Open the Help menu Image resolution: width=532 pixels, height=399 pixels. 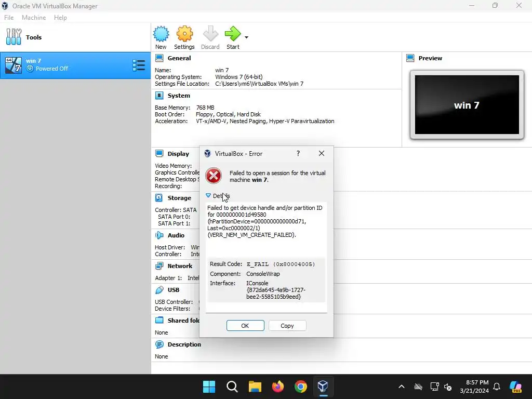click(x=60, y=18)
